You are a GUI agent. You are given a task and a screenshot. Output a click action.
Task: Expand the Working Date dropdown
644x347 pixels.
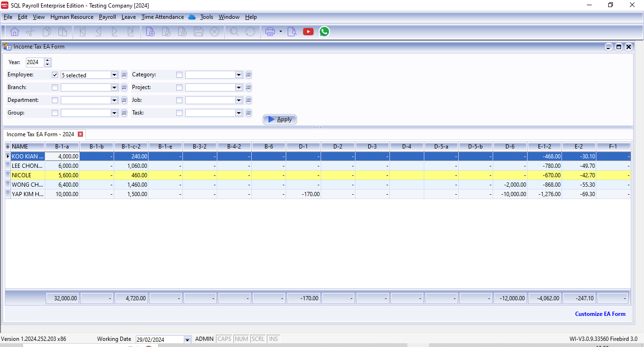tap(187, 339)
